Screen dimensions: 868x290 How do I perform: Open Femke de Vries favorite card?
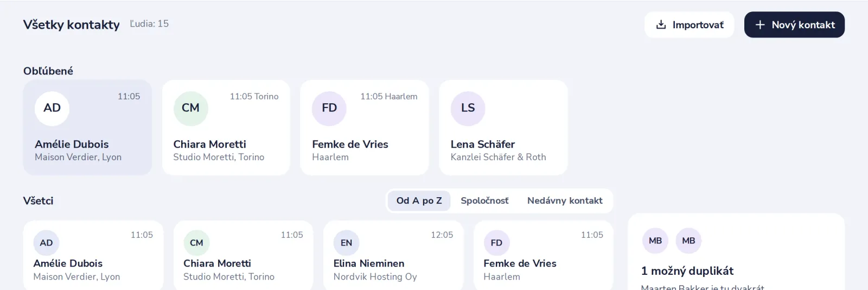[x=365, y=128]
